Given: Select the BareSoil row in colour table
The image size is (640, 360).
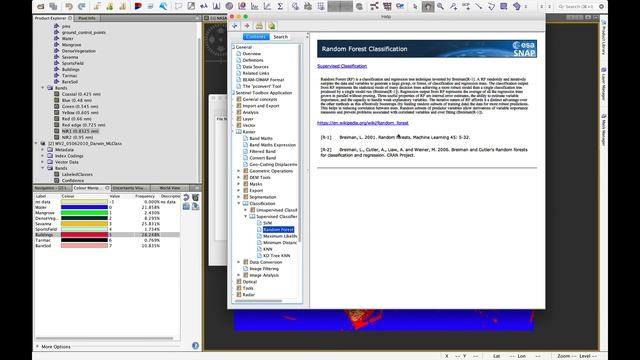Looking at the screenshot, I should click(107, 246).
